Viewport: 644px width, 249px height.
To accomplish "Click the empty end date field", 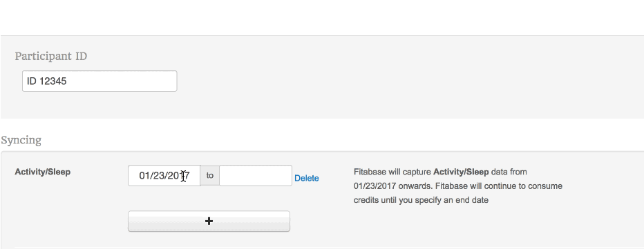I will click(x=256, y=176).
